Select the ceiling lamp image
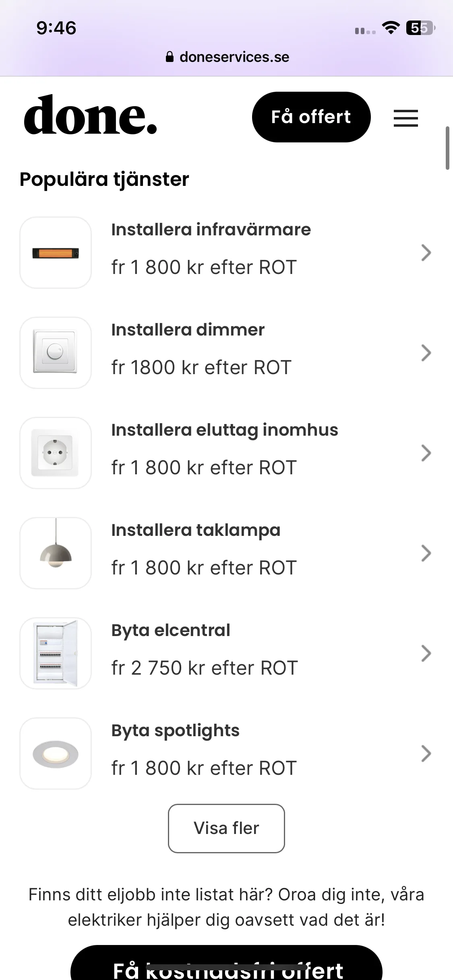Image resolution: width=453 pixels, height=980 pixels. click(x=56, y=553)
